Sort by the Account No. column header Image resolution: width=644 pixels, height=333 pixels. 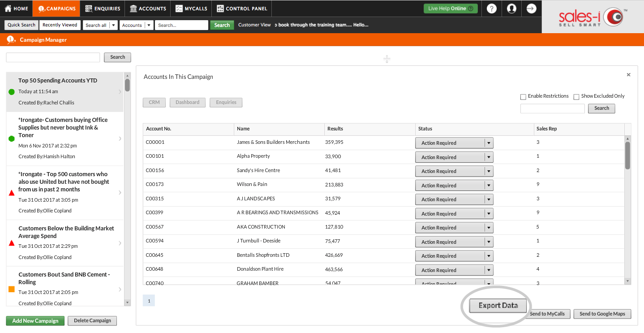click(x=189, y=129)
